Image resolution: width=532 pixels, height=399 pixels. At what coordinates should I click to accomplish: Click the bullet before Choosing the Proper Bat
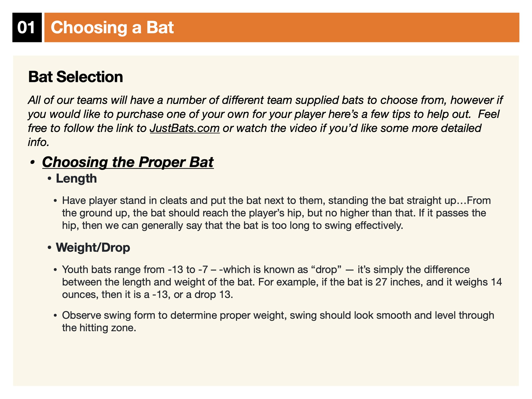(x=32, y=163)
